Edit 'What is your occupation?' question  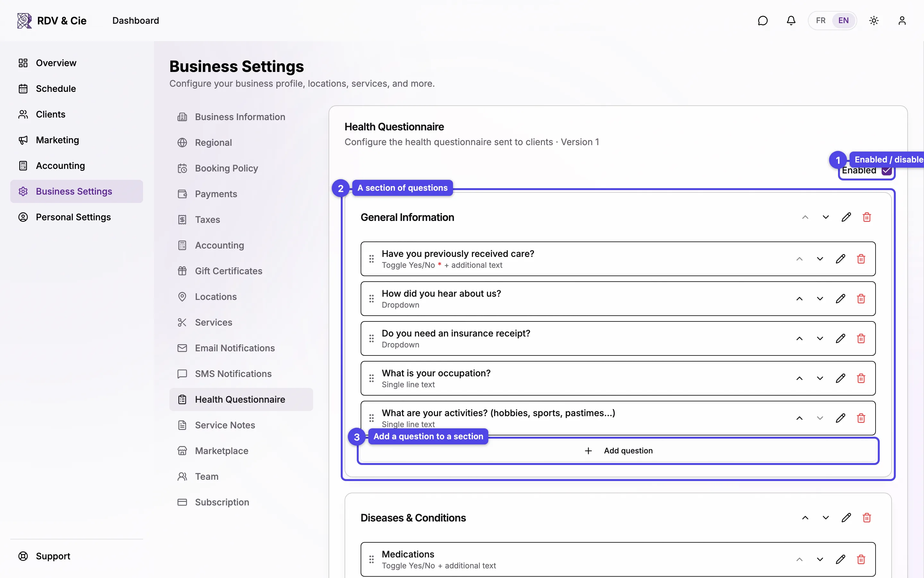(x=840, y=378)
